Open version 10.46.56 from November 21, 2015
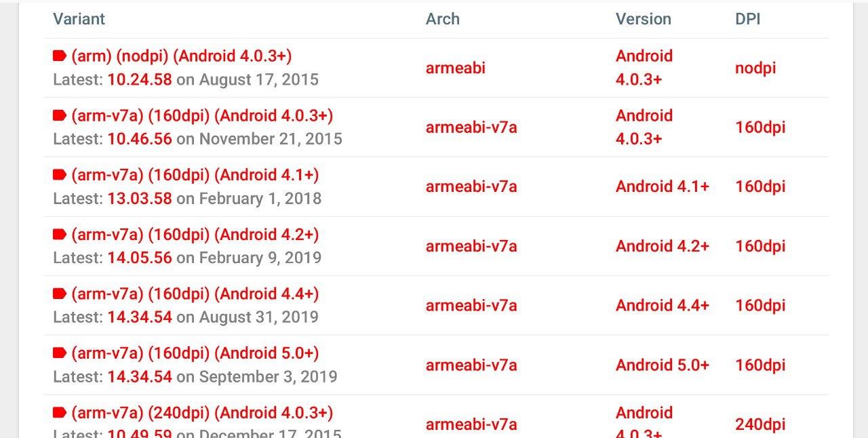The height and width of the screenshot is (438, 868). click(x=140, y=139)
